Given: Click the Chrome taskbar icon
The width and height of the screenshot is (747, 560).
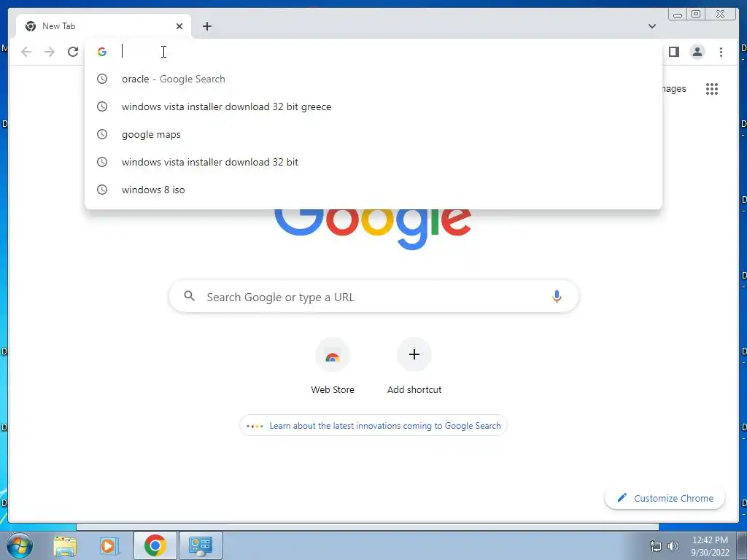Looking at the screenshot, I should point(155,545).
